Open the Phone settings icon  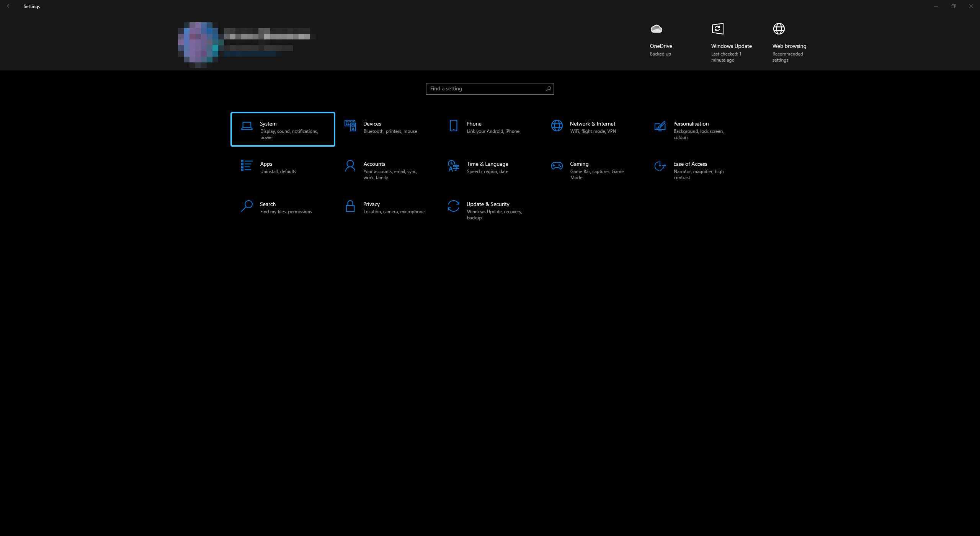(x=453, y=126)
